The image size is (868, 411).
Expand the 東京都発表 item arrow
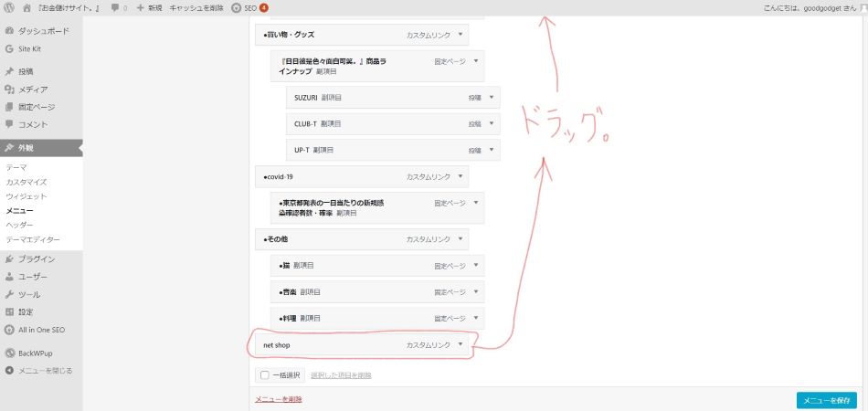(x=476, y=203)
